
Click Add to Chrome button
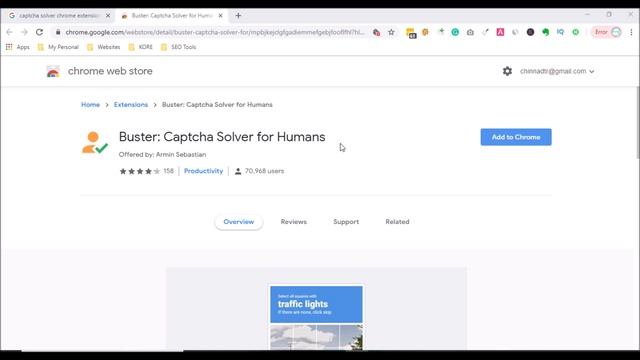516,137
